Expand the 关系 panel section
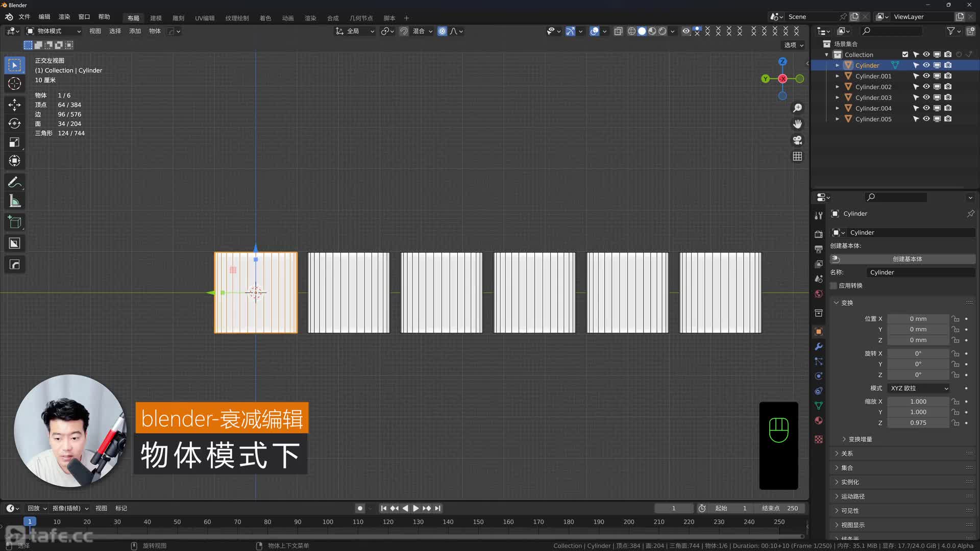This screenshot has width=980, height=551. 847,454
